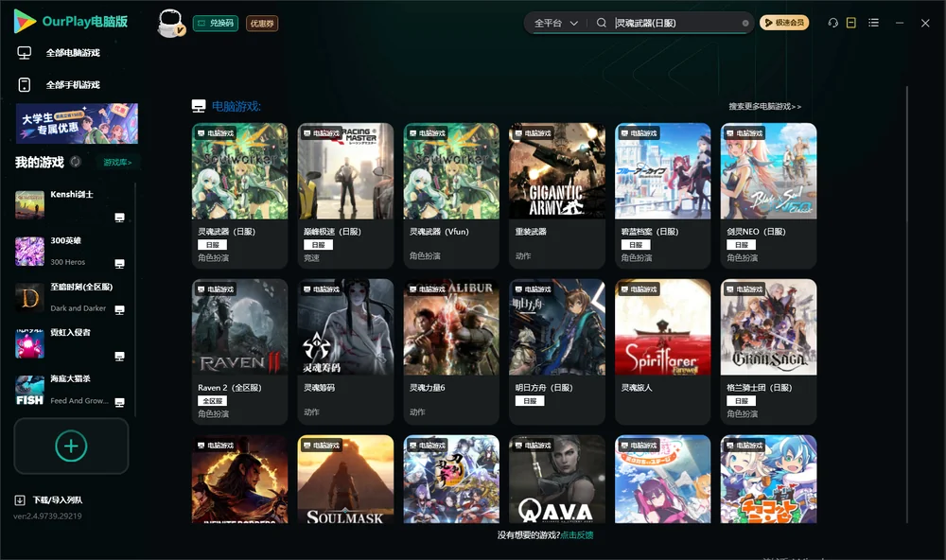
Task: Open the list menu icon in the title bar
Action: click(x=873, y=23)
